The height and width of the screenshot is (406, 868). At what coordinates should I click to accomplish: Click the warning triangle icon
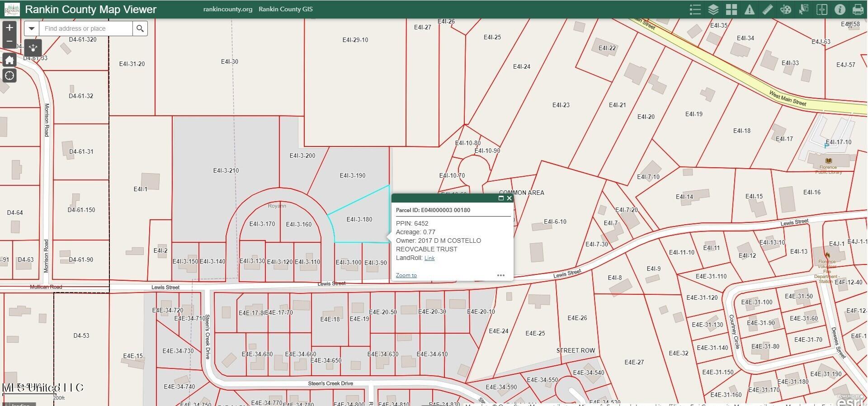pyautogui.click(x=750, y=9)
